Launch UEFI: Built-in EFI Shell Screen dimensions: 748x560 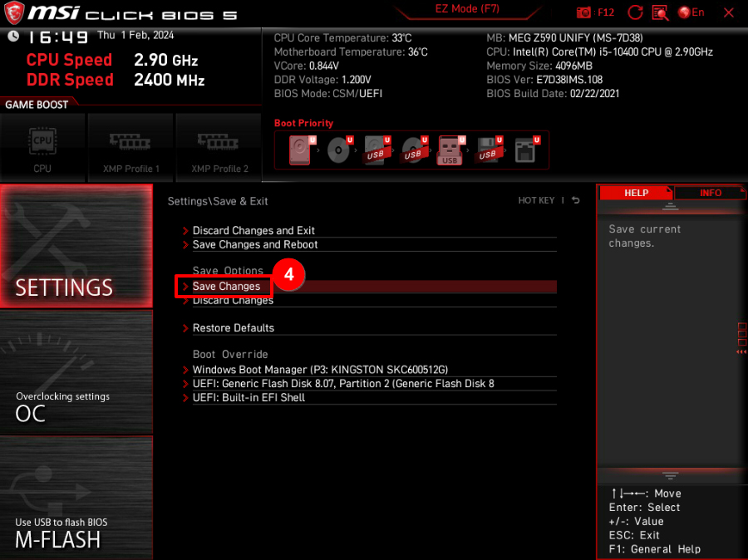tap(370, 398)
